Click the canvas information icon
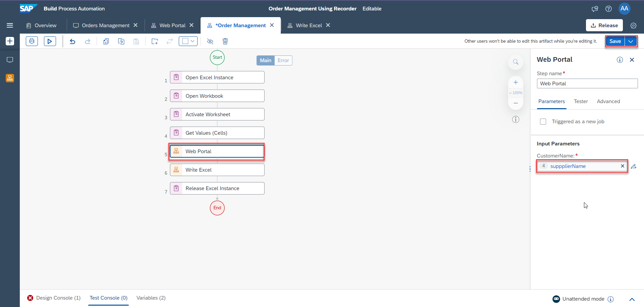This screenshot has height=307, width=644. pyautogui.click(x=516, y=120)
